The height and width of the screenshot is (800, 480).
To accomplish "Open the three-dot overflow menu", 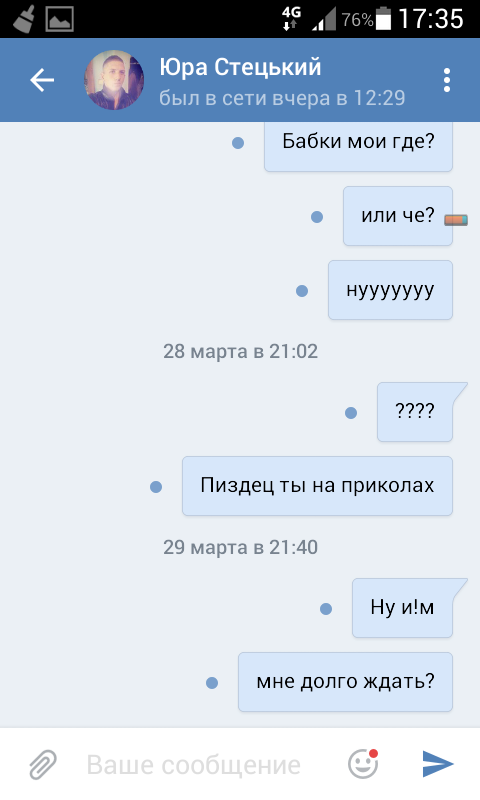I will pyautogui.click(x=447, y=80).
